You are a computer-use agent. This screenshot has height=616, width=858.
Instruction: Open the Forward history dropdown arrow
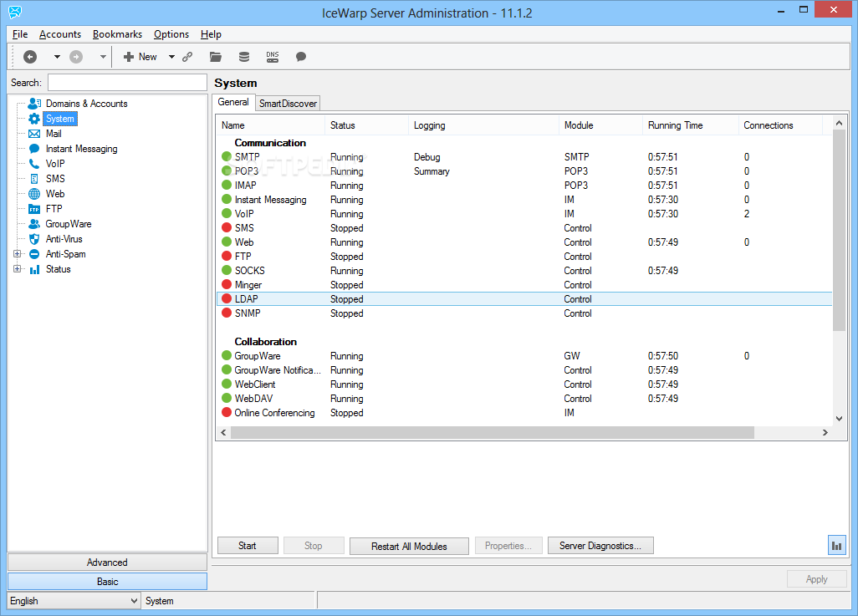point(103,57)
